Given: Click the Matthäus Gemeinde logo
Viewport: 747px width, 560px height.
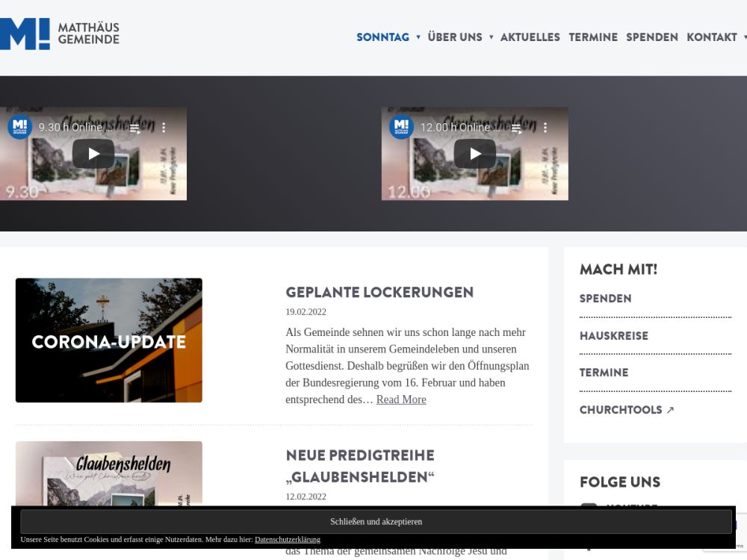Looking at the screenshot, I should tap(60, 34).
